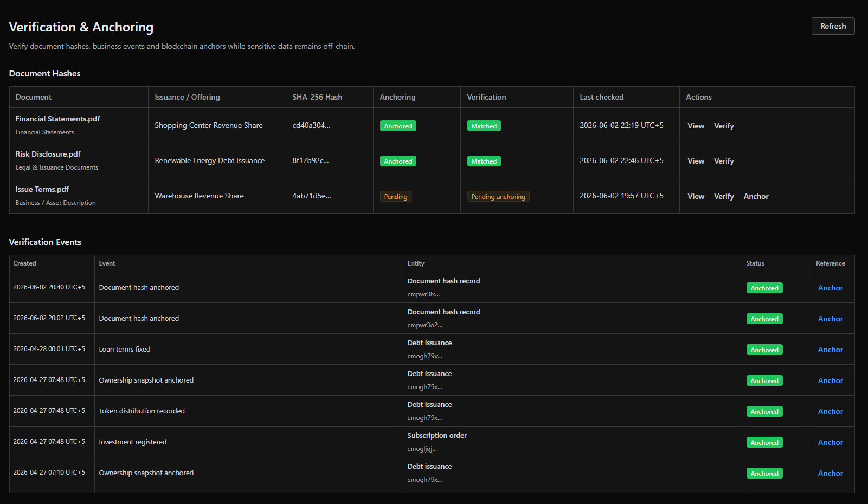Screen dimensions: 868x504
Task: Click timestamp 2026-06-02 19:57 UTC+5
Action: coord(621,196)
